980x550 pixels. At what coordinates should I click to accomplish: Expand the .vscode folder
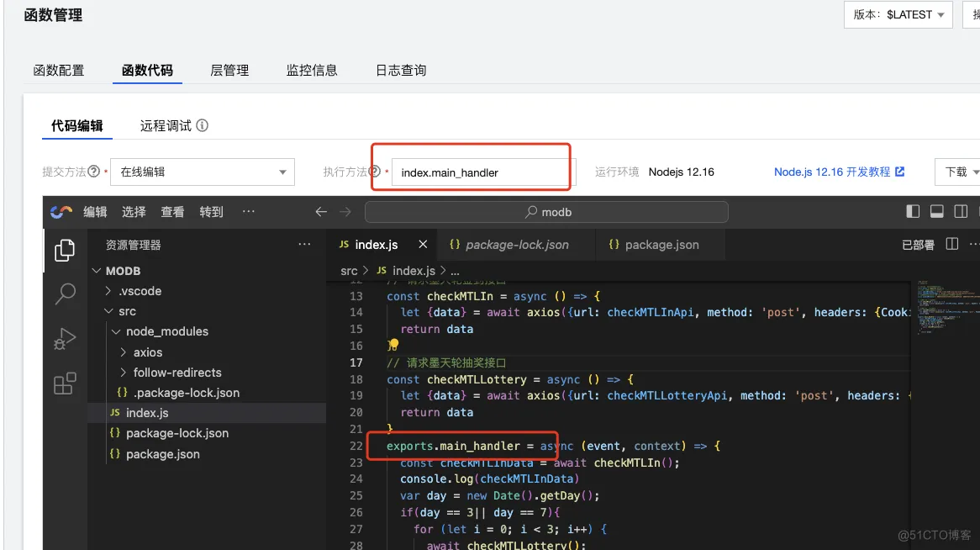[x=108, y=291]
